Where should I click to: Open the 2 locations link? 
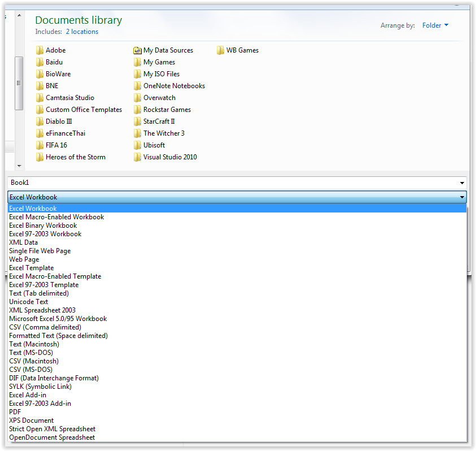pyautogui.click(x=82, y=32)
